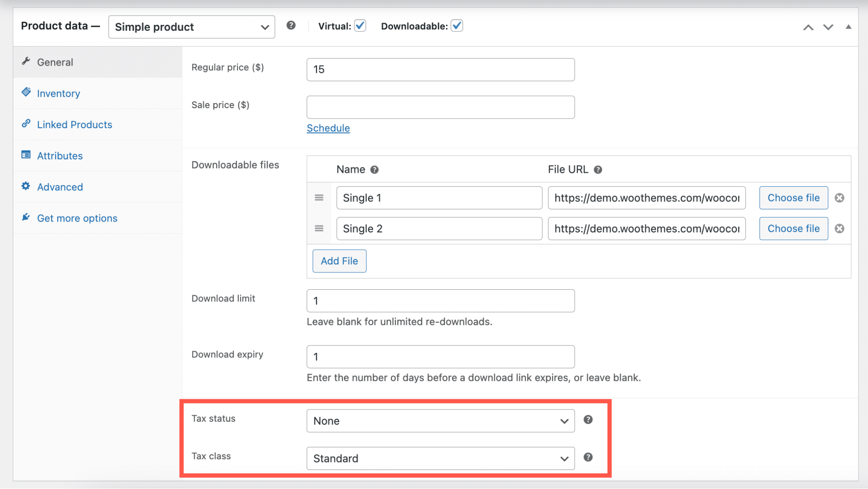
Task: Uncheck the Virtual checkbox
Action: pyautogui.click(x=360, y=26)
